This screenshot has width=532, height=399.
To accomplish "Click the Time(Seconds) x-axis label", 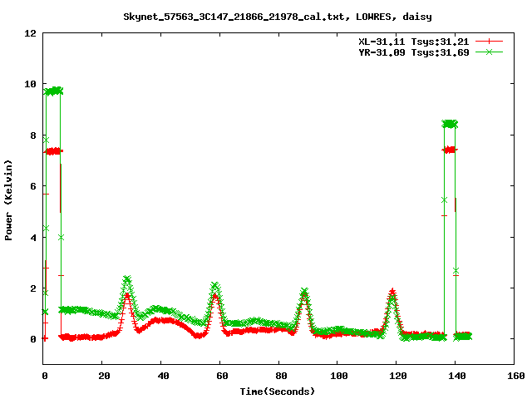I will [278, 392].
